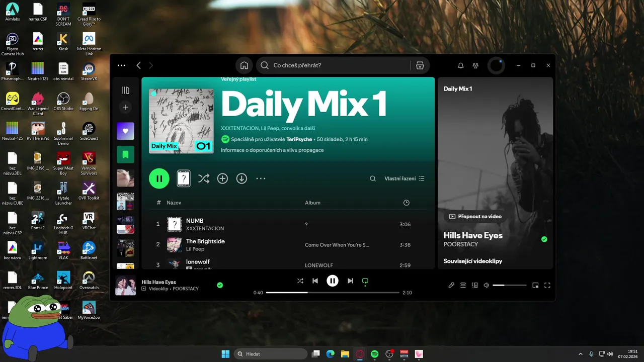Click Daily Mix cover art

181,121
